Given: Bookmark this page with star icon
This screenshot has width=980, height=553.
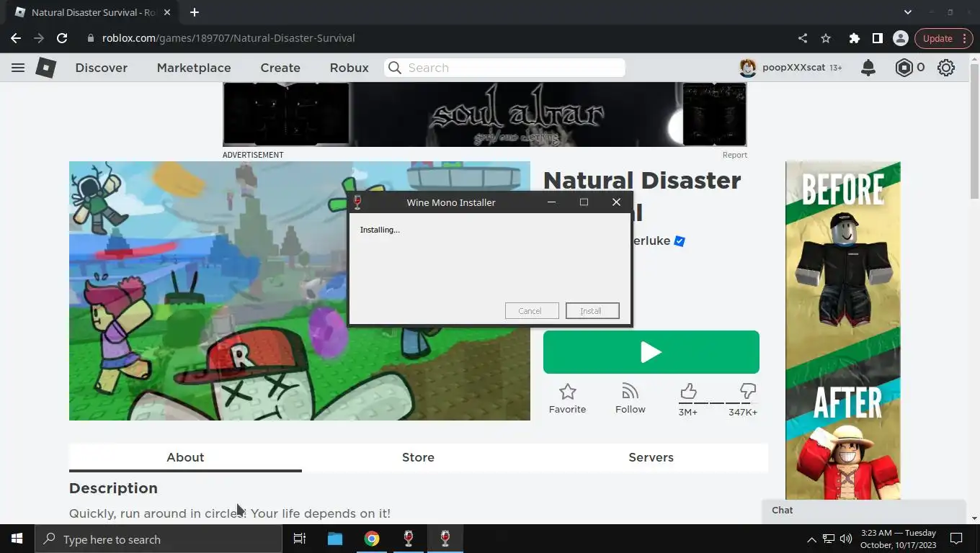Looking at the screenshot, I should pos(826,38).
